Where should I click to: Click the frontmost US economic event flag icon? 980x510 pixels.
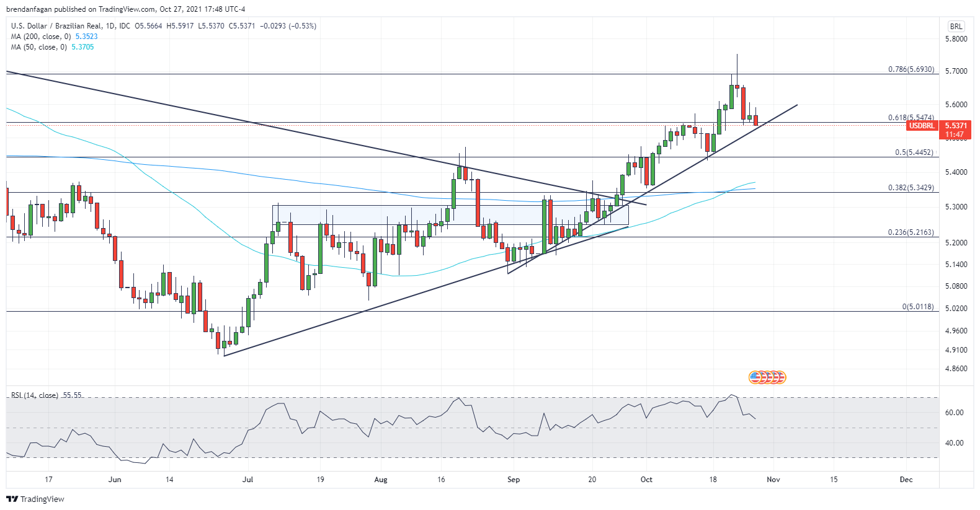(x=755, y=377)
